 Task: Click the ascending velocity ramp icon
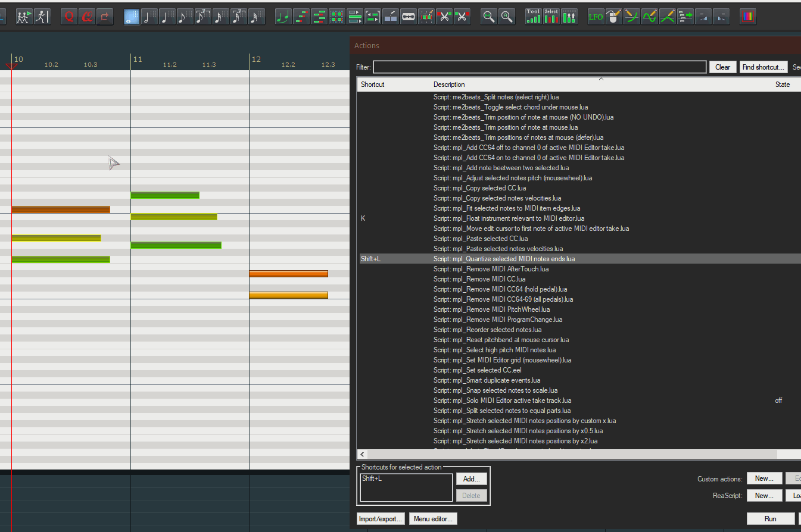[703, 17]
